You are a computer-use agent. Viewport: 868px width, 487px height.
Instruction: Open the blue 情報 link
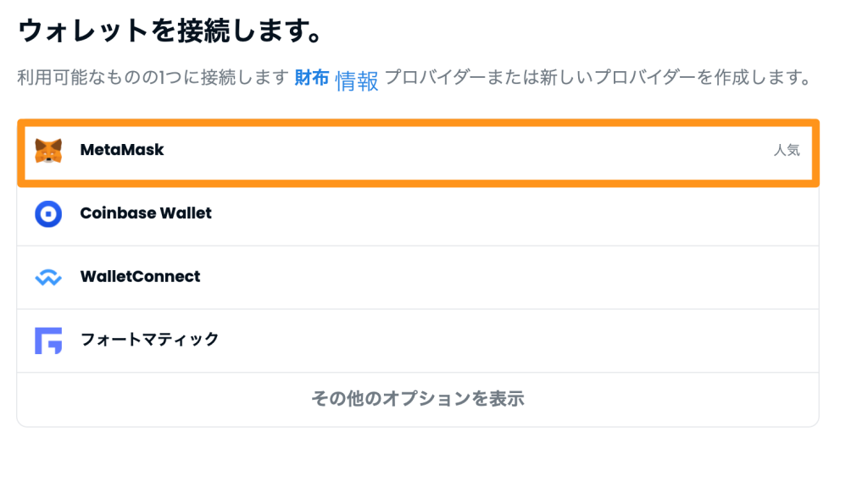tap(357, 81)
